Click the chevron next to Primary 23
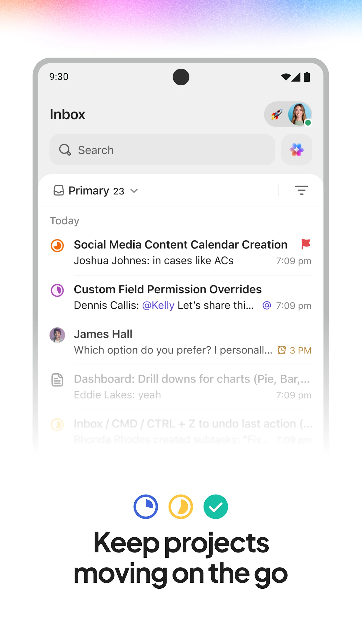Screen dimensions: 362x644 (134, 191)
